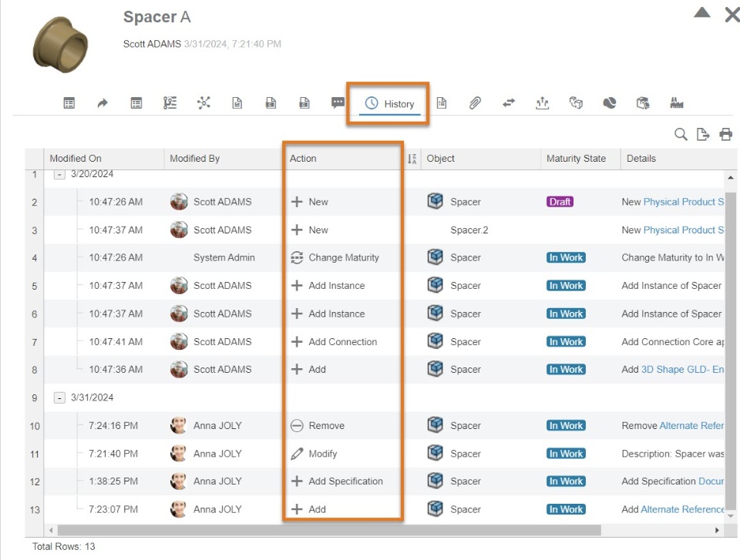Click the Maturity State column header
Viewport: 740px width, 560px height.
pyautogui.click(x=576, y=159)
